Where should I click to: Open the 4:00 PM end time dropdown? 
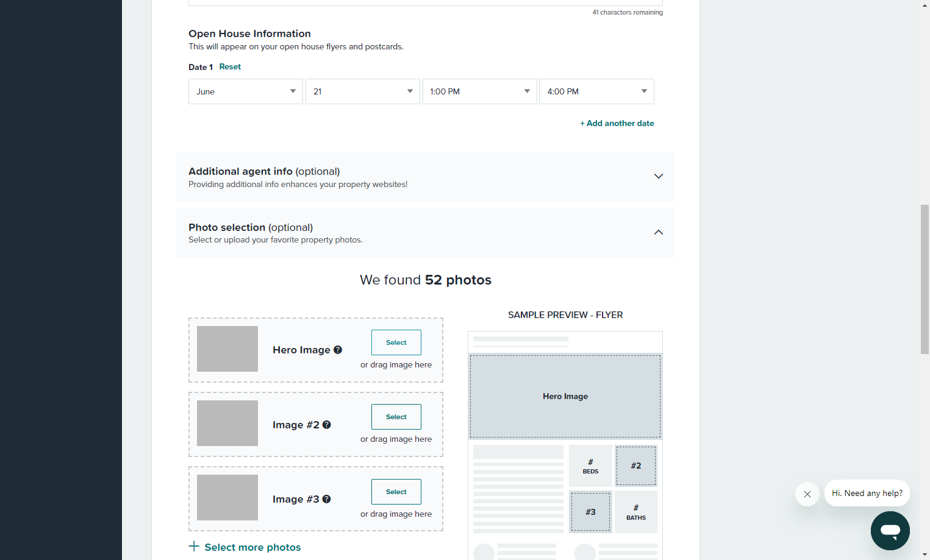[x=596, y=91]
